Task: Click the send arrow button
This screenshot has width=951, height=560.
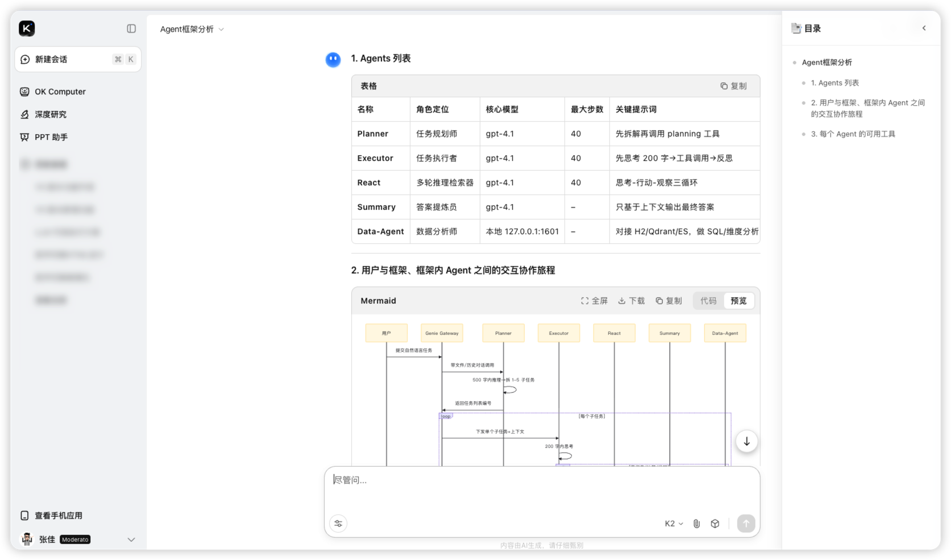Action: pos(746,523)
